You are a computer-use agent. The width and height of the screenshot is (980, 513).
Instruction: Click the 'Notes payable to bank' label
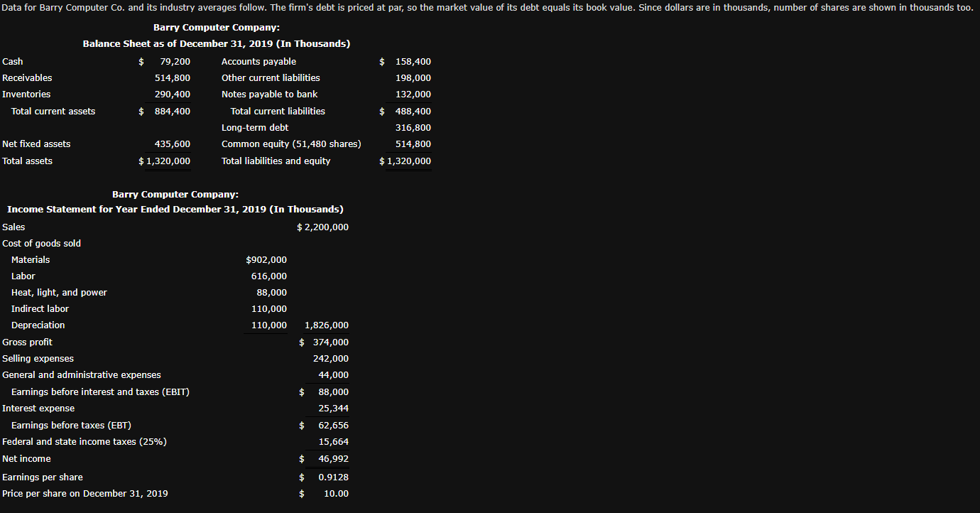(x=270, y=94)
